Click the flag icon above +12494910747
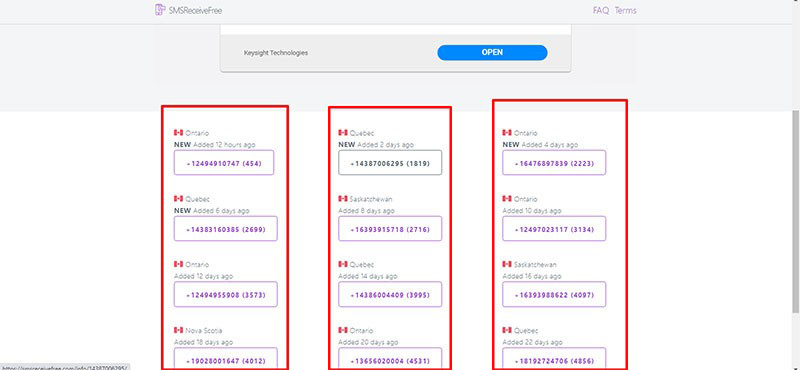This screenshot has width=800, height=370. 178,132
